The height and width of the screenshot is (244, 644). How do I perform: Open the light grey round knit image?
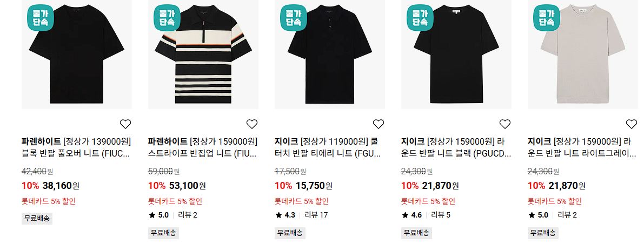pos(583,54)
